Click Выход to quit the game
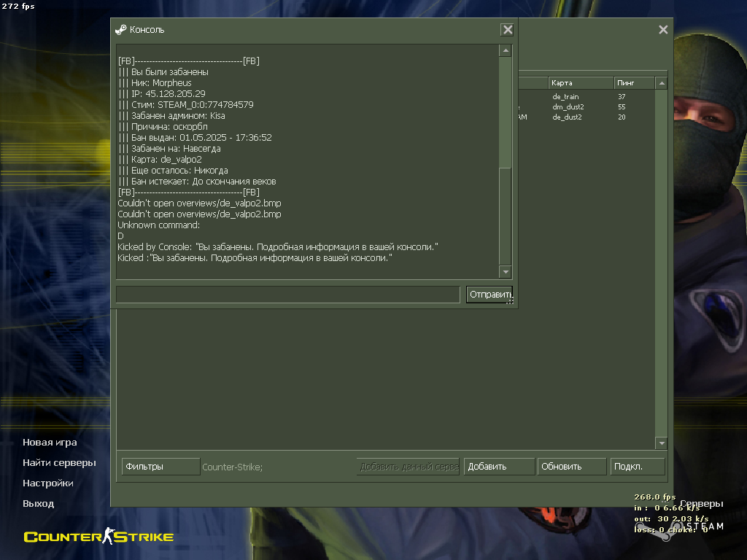The image size is (747, 560). 38,504
